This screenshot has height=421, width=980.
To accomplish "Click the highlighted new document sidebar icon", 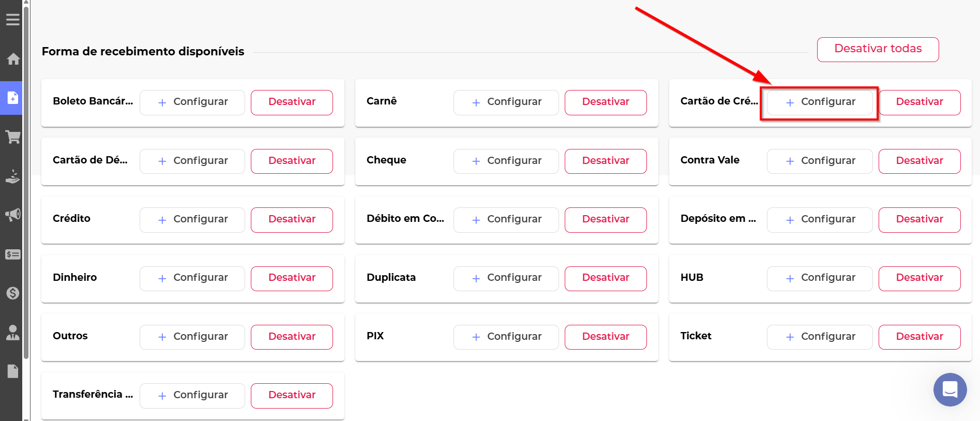I will pyautogui.click(x=13, y=98).
